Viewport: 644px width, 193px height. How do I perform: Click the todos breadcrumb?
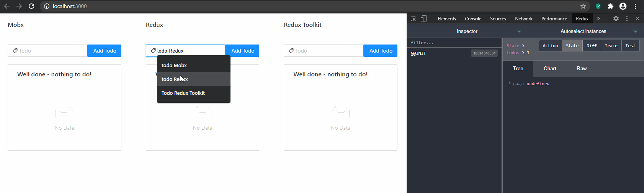point(513,53)
